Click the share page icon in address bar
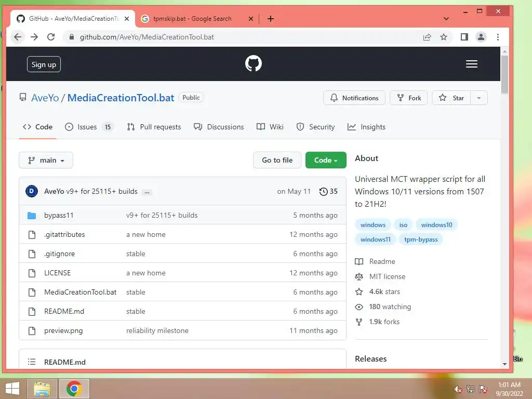 click(427, 37)
